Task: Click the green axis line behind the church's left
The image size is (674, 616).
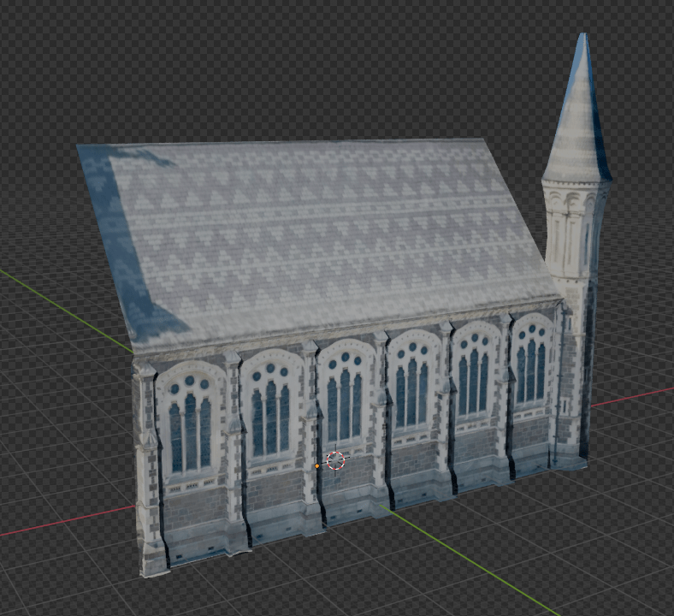Action: 60,301
